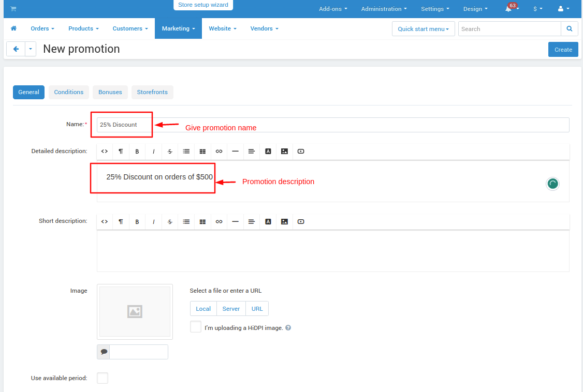Insert table in Detailed description toolbar
Viewport: 583px width, 392px height.
[202, 152]
